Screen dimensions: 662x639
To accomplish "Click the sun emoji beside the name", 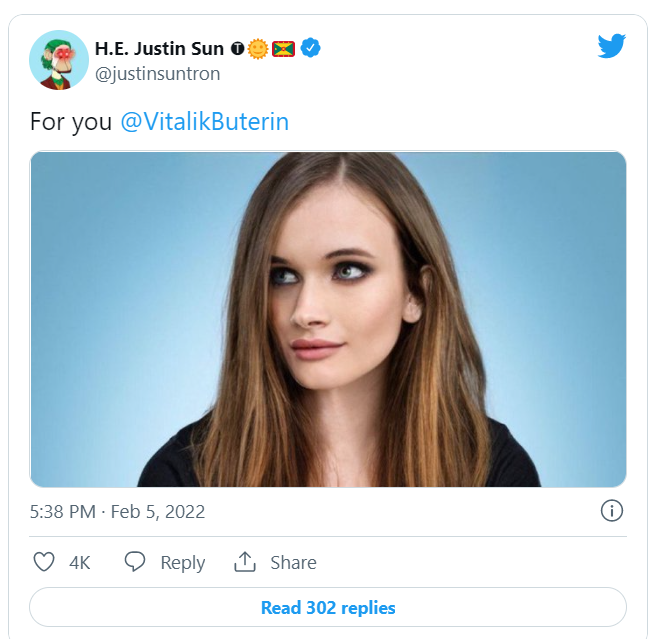I will coord(258,48).
